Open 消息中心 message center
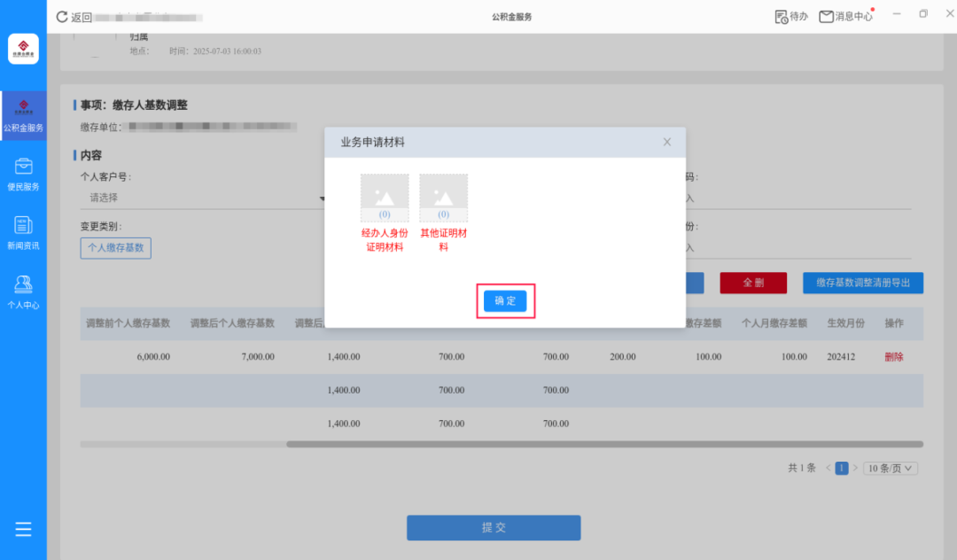The height and width of the screenshot is (560, 957). pos(846,17)
